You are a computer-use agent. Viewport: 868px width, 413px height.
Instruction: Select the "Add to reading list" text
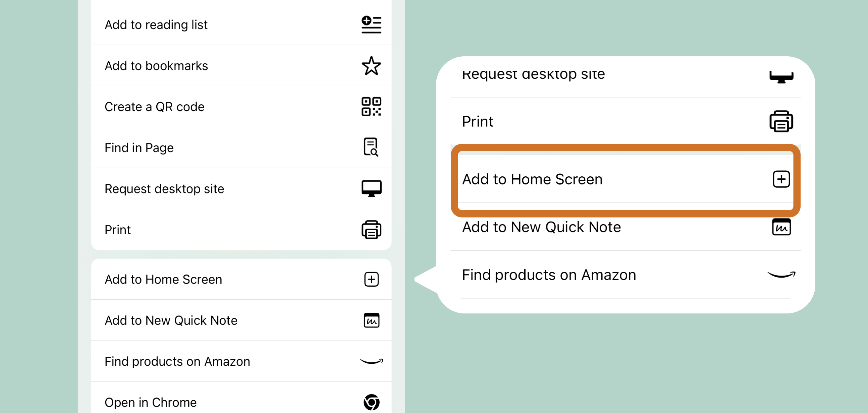156,24
